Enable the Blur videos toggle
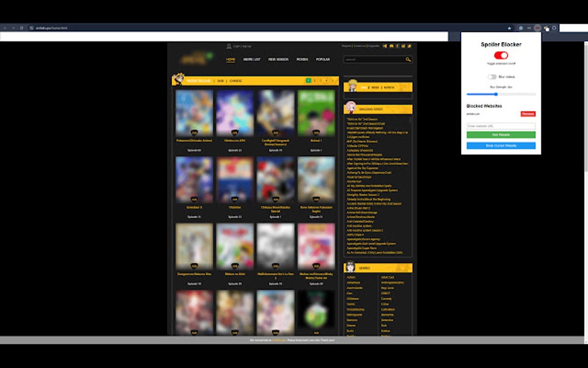The image size is (588, 368). coord(492,76)
